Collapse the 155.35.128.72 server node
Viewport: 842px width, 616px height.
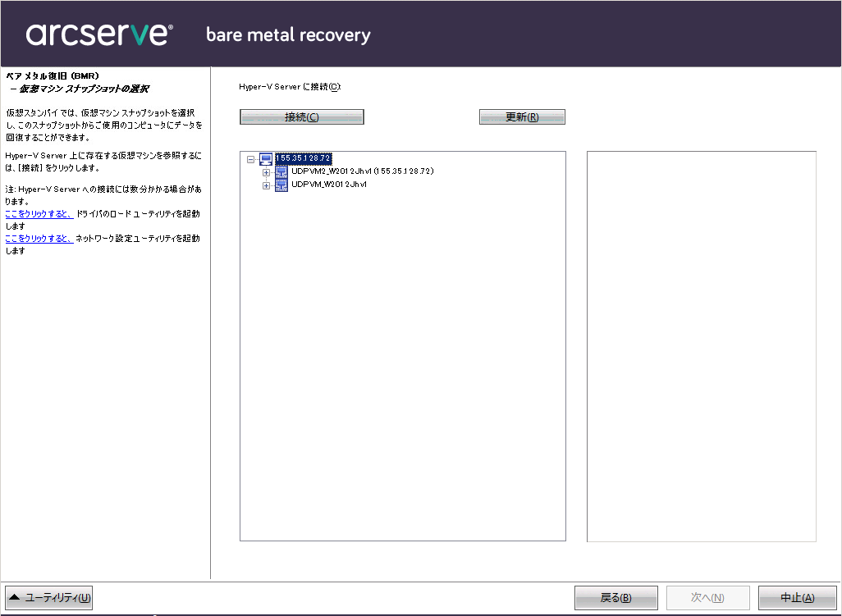pyautogui.click(x=251, y=159)
